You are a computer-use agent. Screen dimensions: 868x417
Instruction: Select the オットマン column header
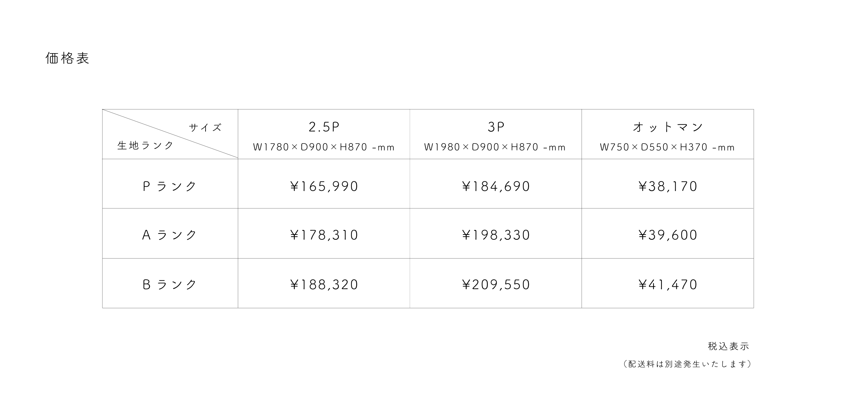(668, 127)
